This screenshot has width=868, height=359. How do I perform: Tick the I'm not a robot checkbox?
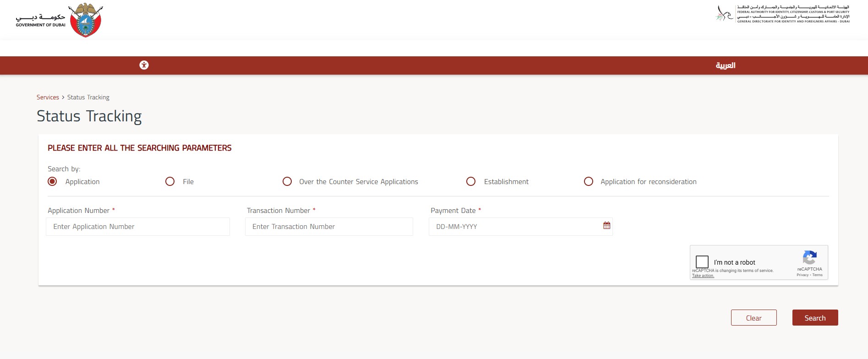(702, 262)
